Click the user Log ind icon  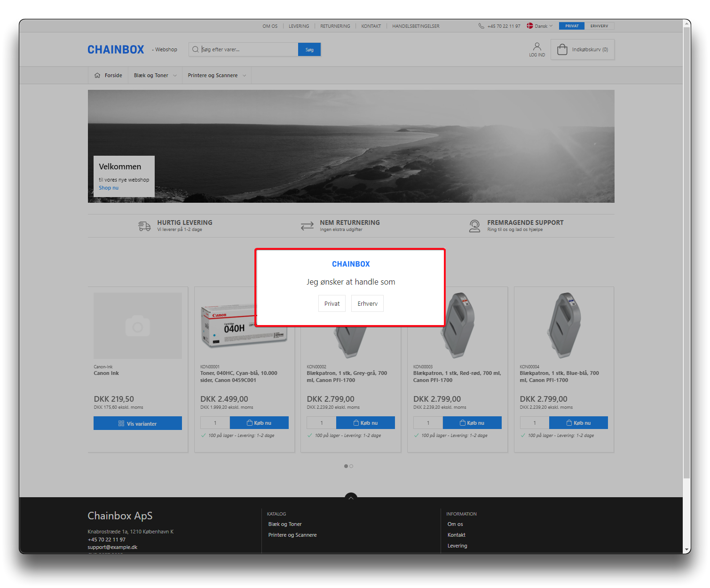tap(536, 47)
